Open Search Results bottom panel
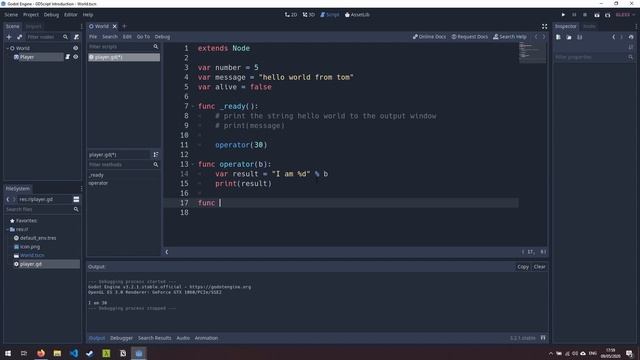The width and height of the screenshot is (640, 360). [155, 338]
